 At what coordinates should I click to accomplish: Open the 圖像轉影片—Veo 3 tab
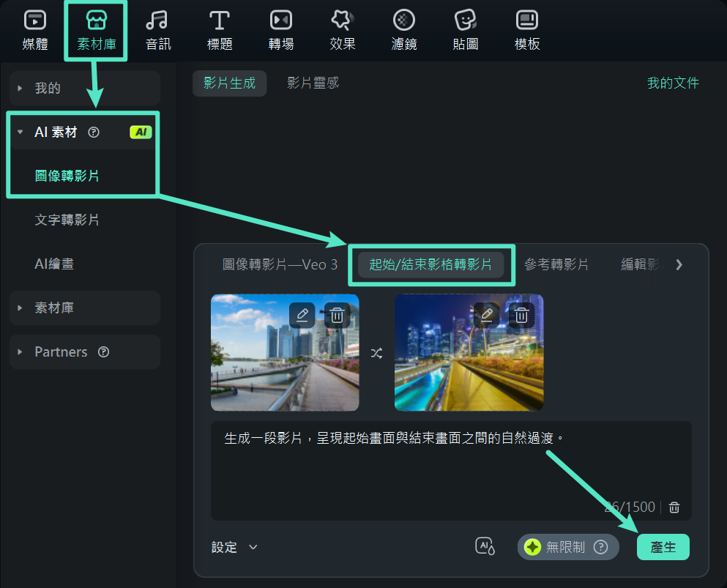[281, 266]
